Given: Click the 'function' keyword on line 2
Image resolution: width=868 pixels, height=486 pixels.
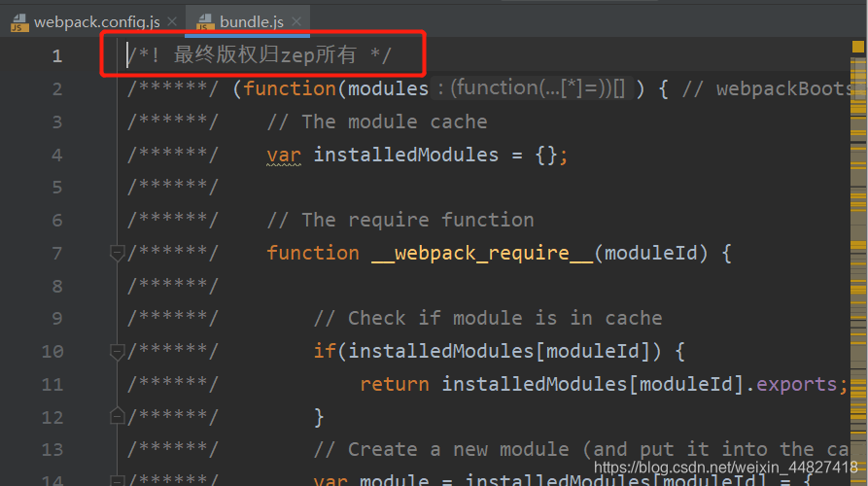Looking at the screenshot, I should pos(290,88).
